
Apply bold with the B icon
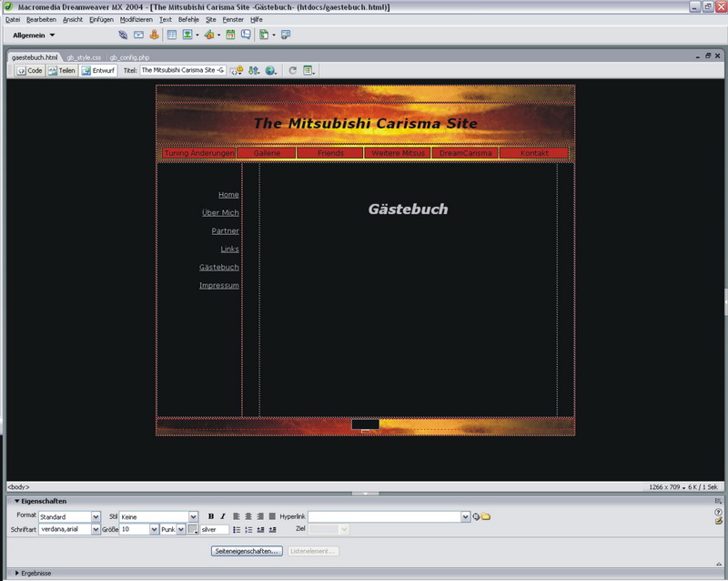211,516
